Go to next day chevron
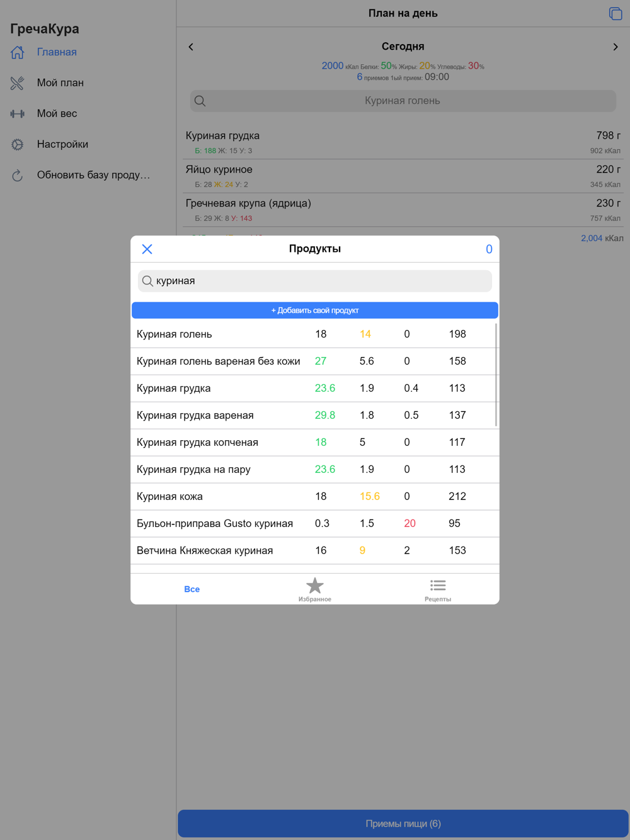630x840 pixels. [615, 47]
